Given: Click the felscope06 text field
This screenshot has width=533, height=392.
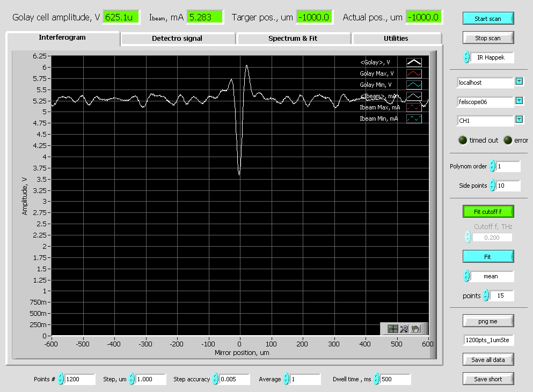Looking at the screenshot, I should pyautogui.click(x=485, y=102).
